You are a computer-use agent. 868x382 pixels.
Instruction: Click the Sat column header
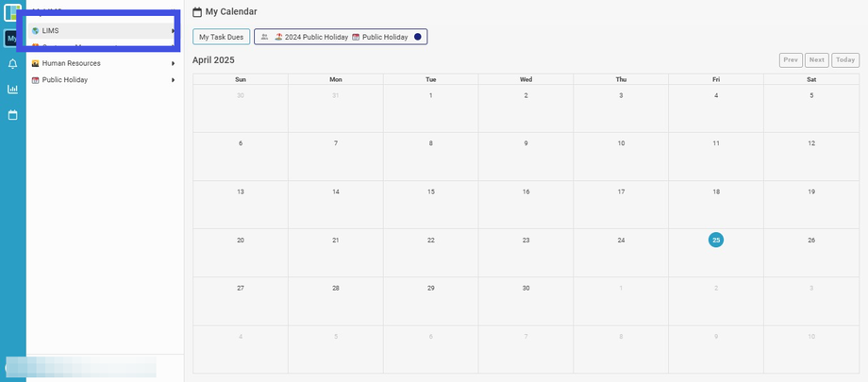811,80
